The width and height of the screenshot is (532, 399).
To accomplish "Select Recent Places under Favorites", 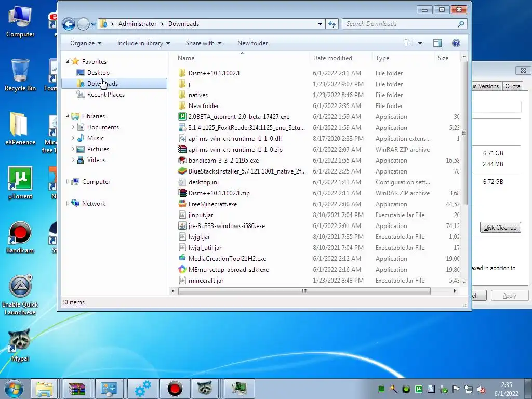I will (x=105, y=95).
